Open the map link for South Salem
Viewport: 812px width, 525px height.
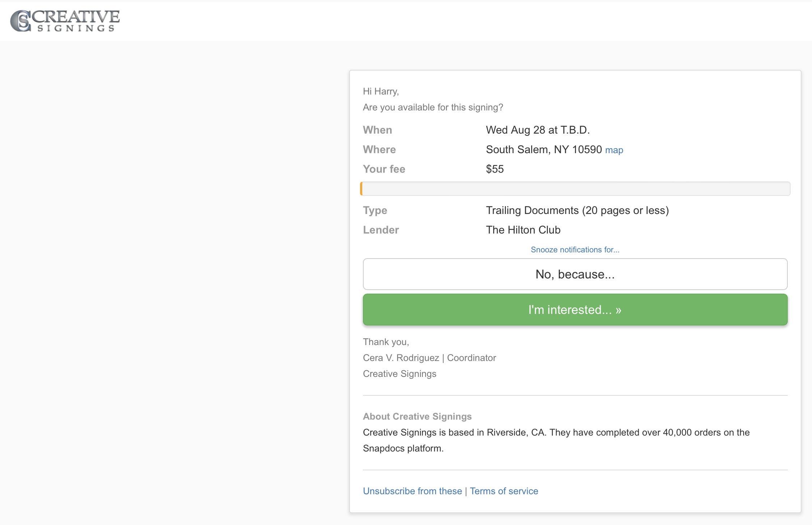tap(614, 150)
